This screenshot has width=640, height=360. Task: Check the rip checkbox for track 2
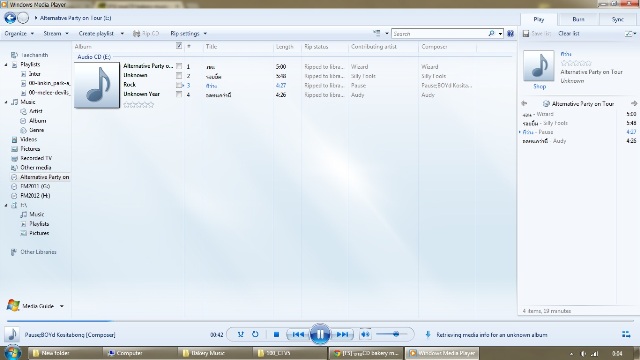179,76
